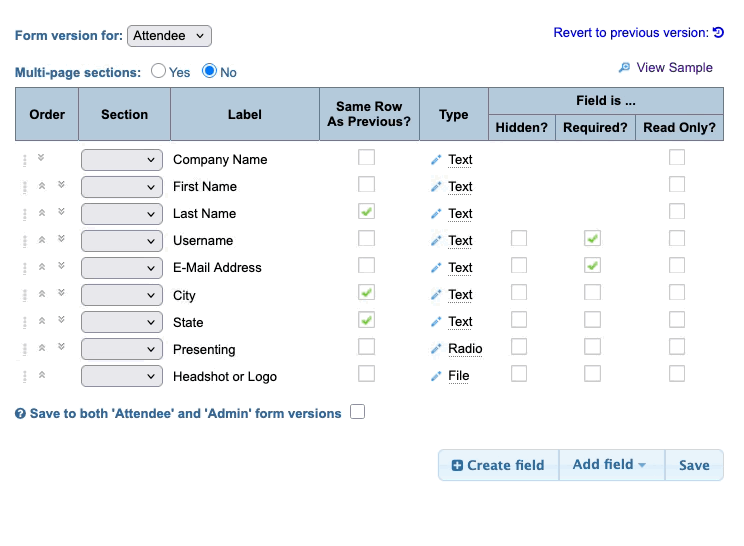Expand the Add field menu

[x=610, y=465]
